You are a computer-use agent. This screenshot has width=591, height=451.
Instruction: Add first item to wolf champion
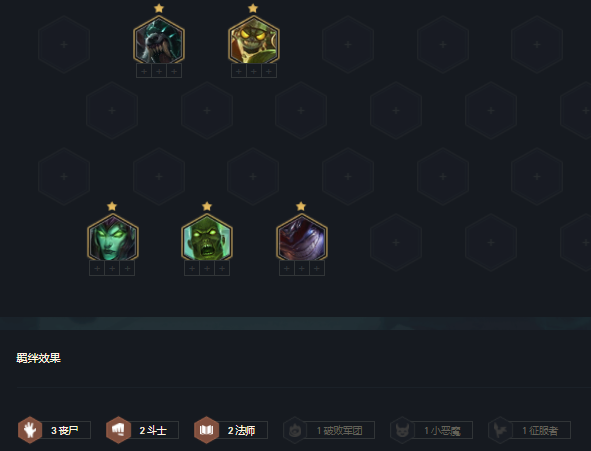(x=144, y=71)
